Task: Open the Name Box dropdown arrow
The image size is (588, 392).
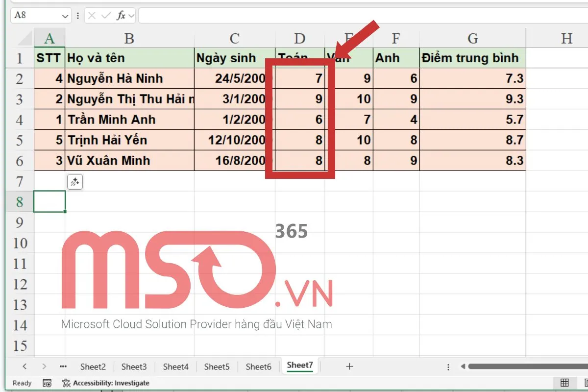Action: (66, 16)
